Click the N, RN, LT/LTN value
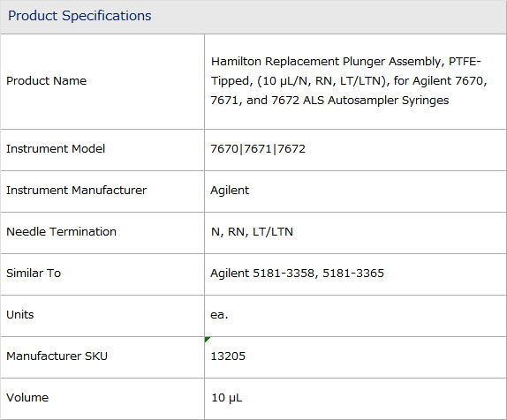Viewport: 507px width, 420px height. (x=252, y=232)
